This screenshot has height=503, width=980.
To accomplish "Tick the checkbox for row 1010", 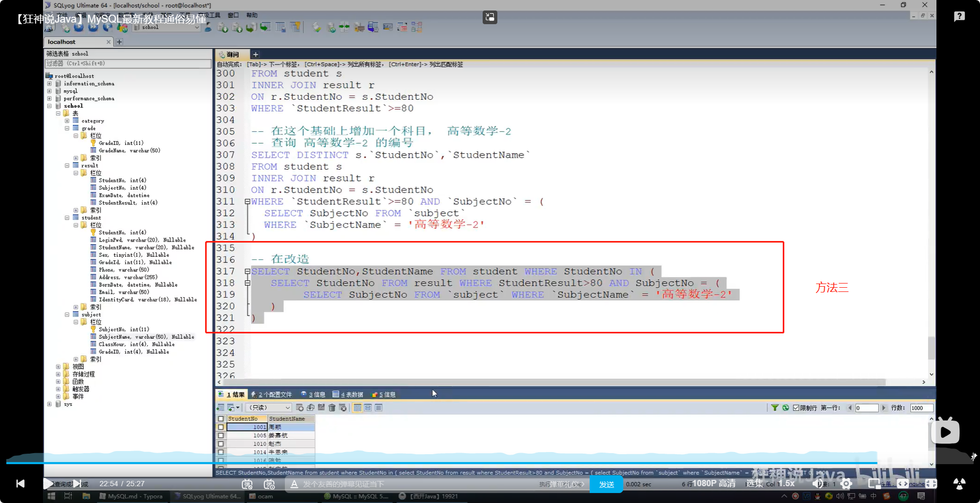I will coord(221,444).
